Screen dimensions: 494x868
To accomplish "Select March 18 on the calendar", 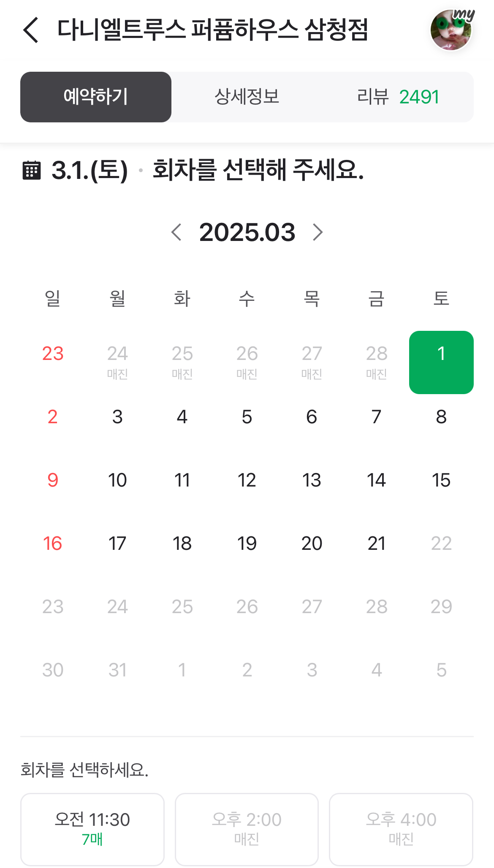I will [182, 544].
